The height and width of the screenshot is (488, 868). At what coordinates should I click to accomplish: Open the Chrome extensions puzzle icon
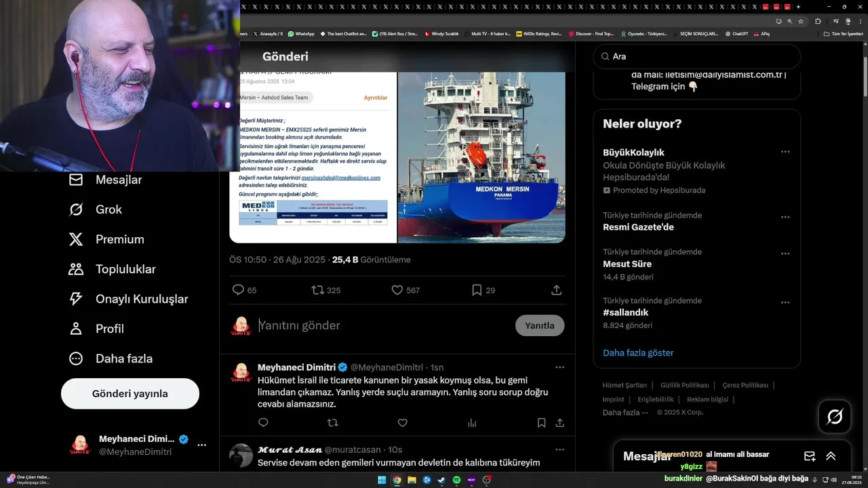tap(818, 21)
